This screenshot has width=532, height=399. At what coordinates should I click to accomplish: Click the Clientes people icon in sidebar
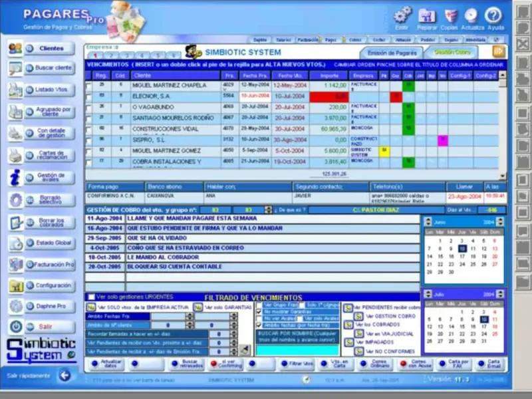(15, 48)
